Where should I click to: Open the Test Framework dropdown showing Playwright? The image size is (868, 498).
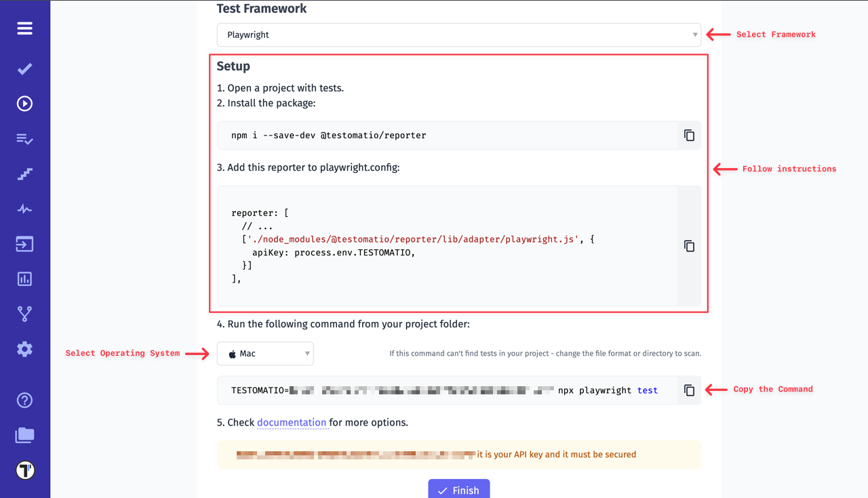pyautogui.click(x=458, y=35)
